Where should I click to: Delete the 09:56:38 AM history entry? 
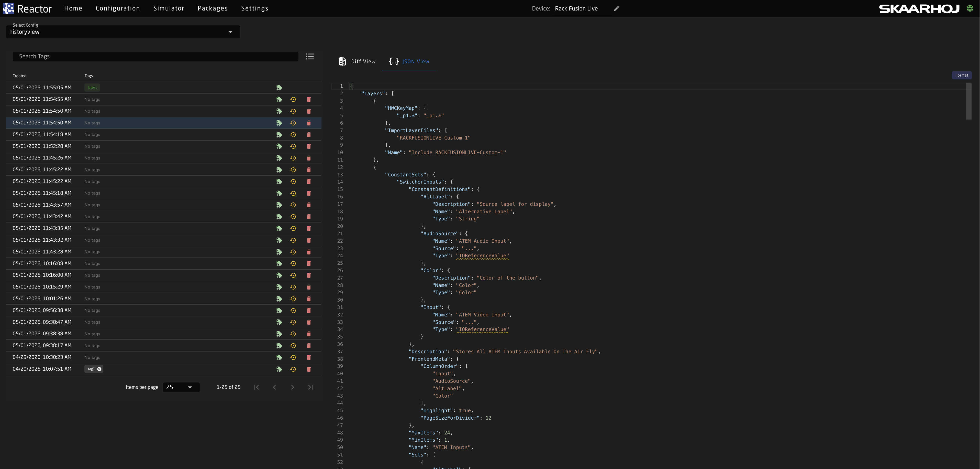(x=308, y=310)
